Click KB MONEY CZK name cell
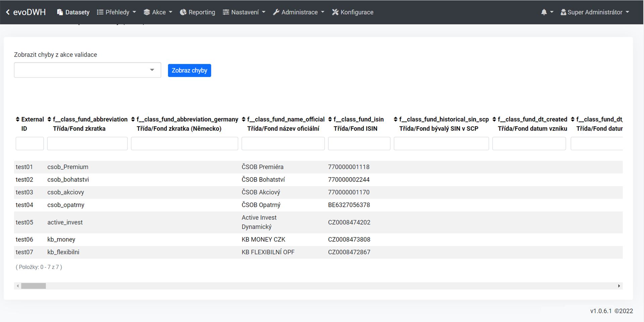The image size is (644, 322). pos(264,239)
